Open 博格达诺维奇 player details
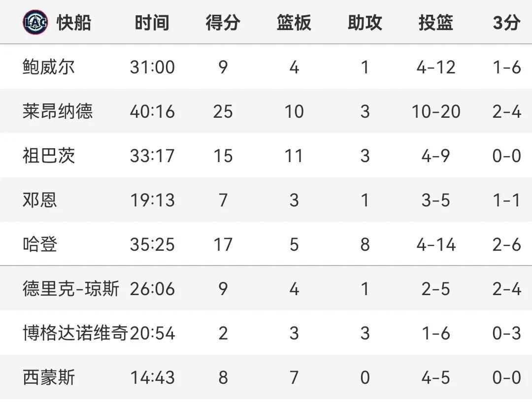 pos(75,333)
